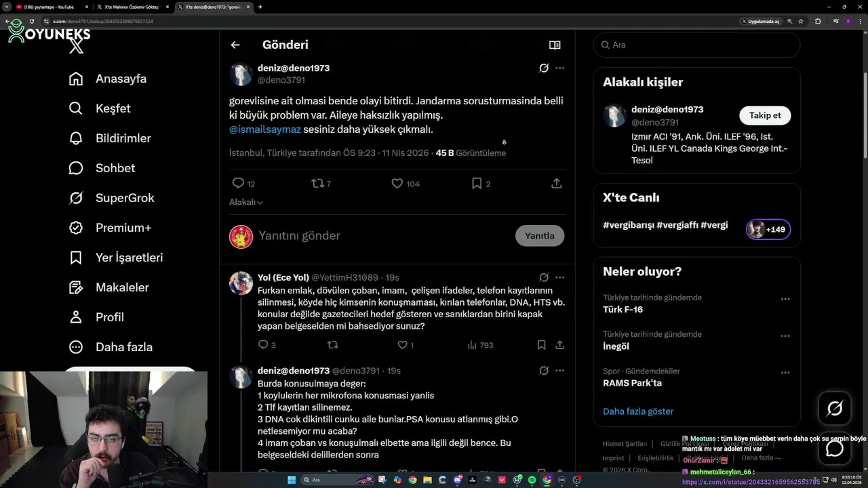
Task: Join the +149 live space badge
Action: coord(768,229)
